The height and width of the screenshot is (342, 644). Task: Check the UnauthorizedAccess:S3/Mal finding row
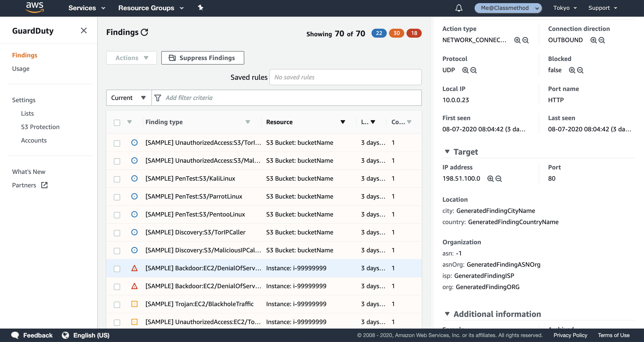pos(117,161)
